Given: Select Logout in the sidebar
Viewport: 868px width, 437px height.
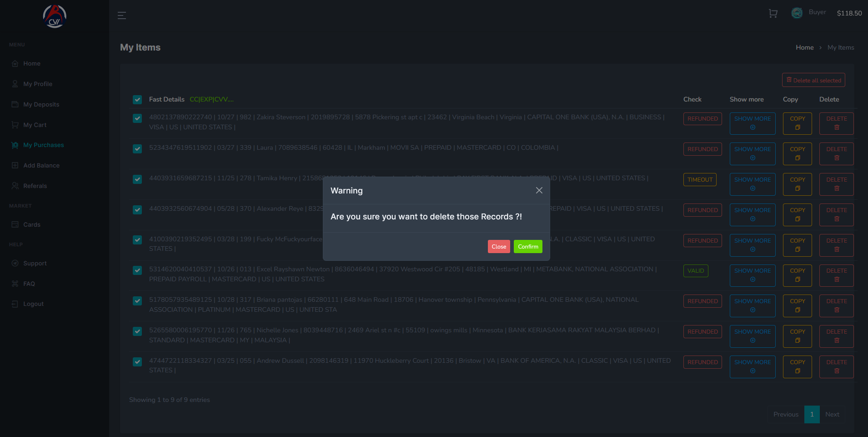Looking at the screenshot, I should point(34,304).
